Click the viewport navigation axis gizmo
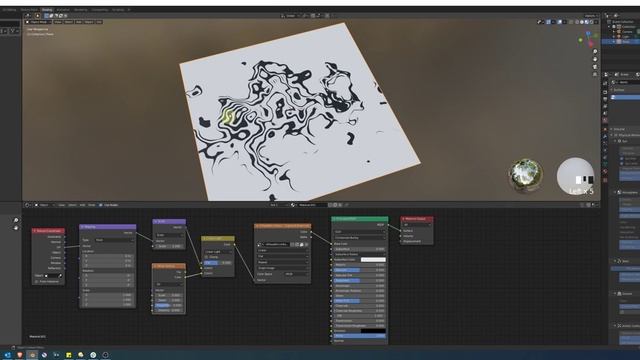The width and height of the screenshot is (640, 360). point(588,40)
